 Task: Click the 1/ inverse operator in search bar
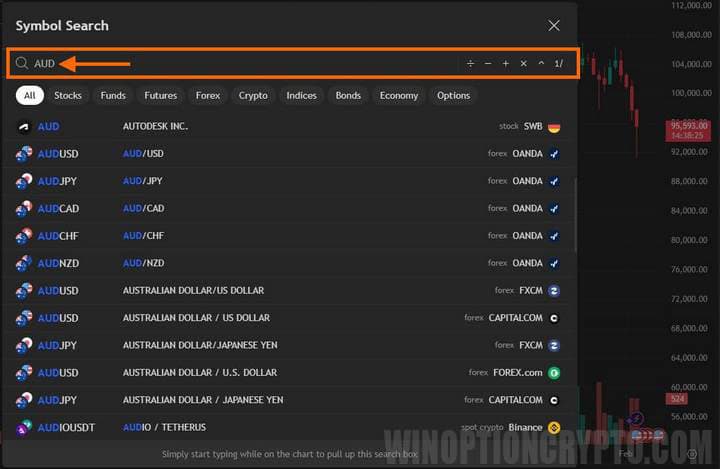tap(559, 64)
